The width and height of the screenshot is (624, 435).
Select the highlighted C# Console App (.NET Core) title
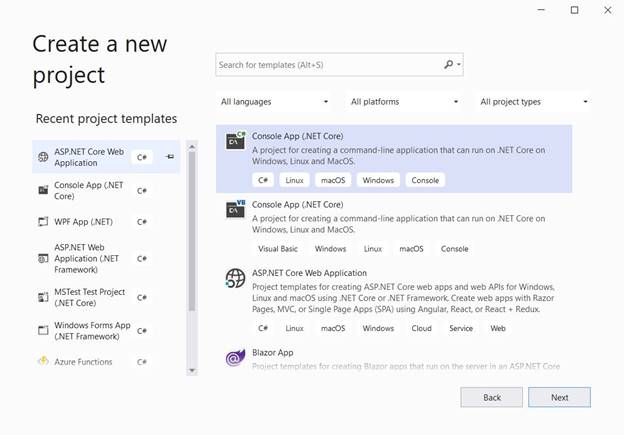tap(297, 136)
